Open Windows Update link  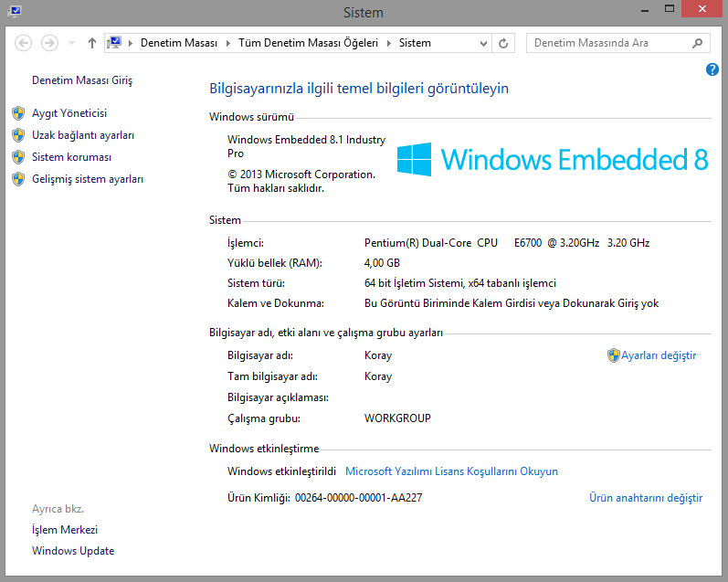pos(73,551)
